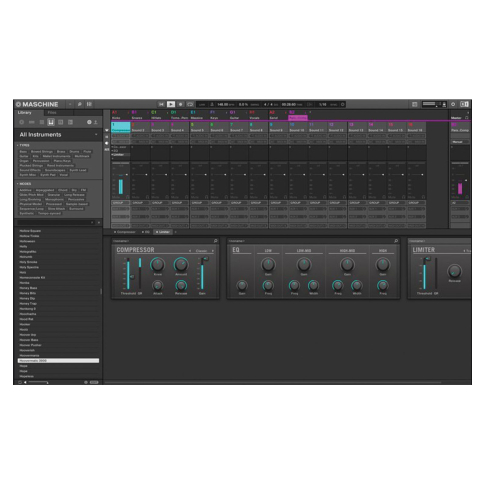Click the audio engine power icon
485x485 pixels.
[453, 104]
